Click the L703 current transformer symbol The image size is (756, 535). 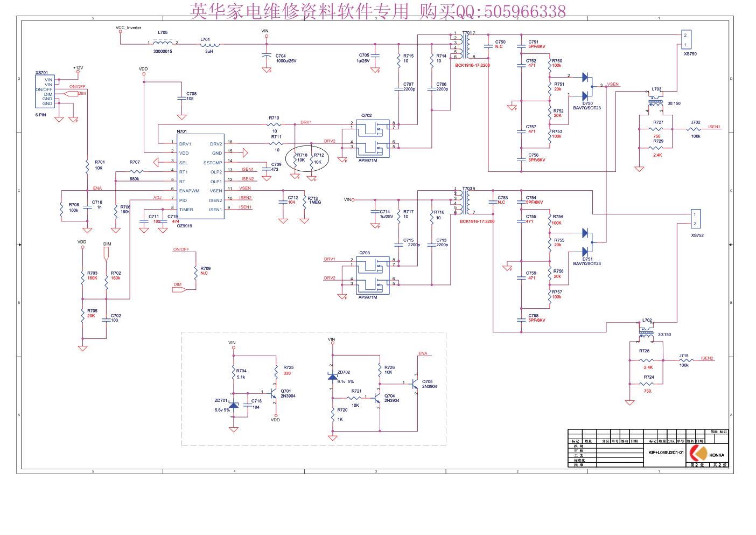coord(655,100)
